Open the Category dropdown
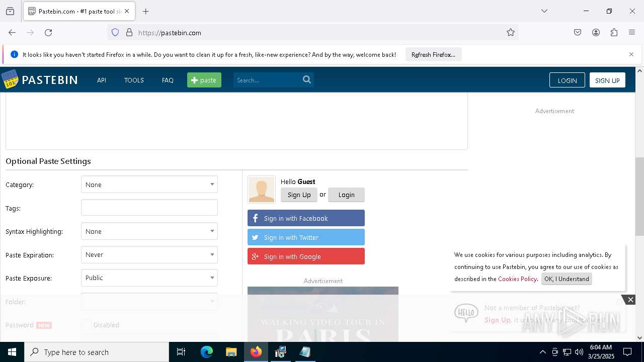 point(149,185)
